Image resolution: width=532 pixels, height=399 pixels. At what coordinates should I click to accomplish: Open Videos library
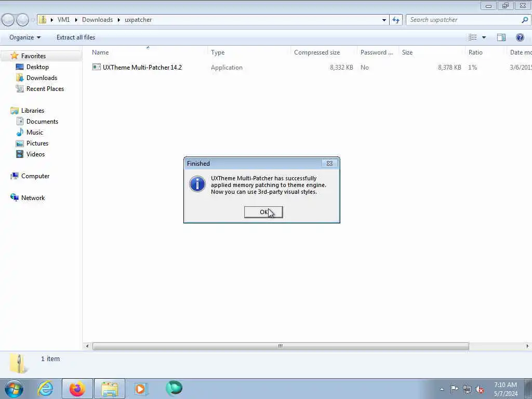(36, 154)
